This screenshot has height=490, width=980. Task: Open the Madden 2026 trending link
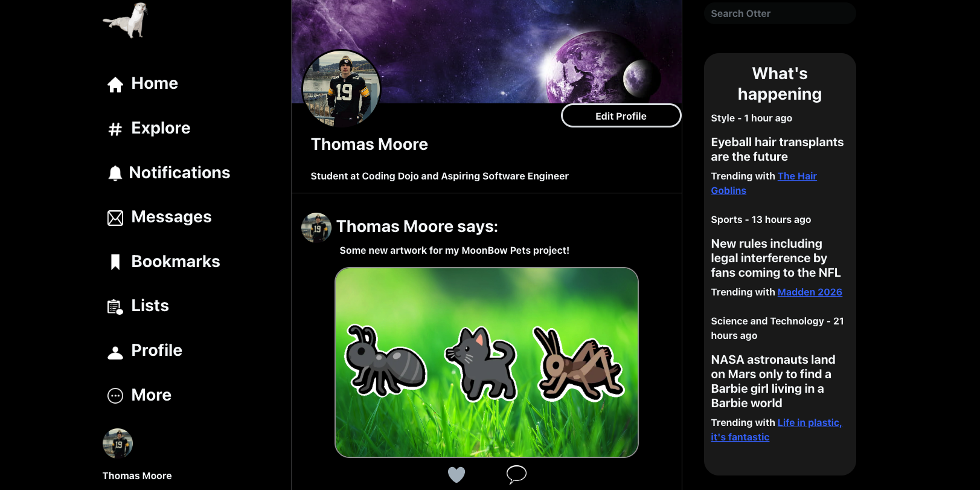tap(810, 292)
